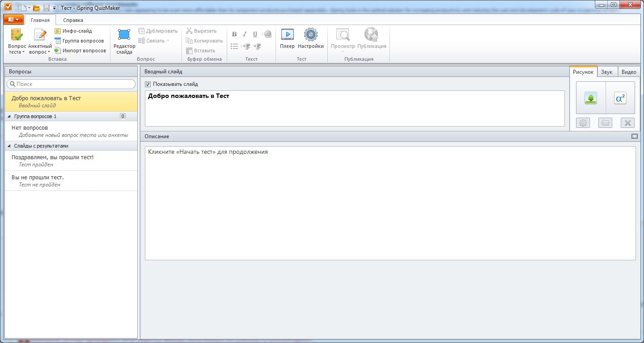The image size is (644, 343).
Task: Toggle the Показывать слайд checkbox
Action: point(148,84)
